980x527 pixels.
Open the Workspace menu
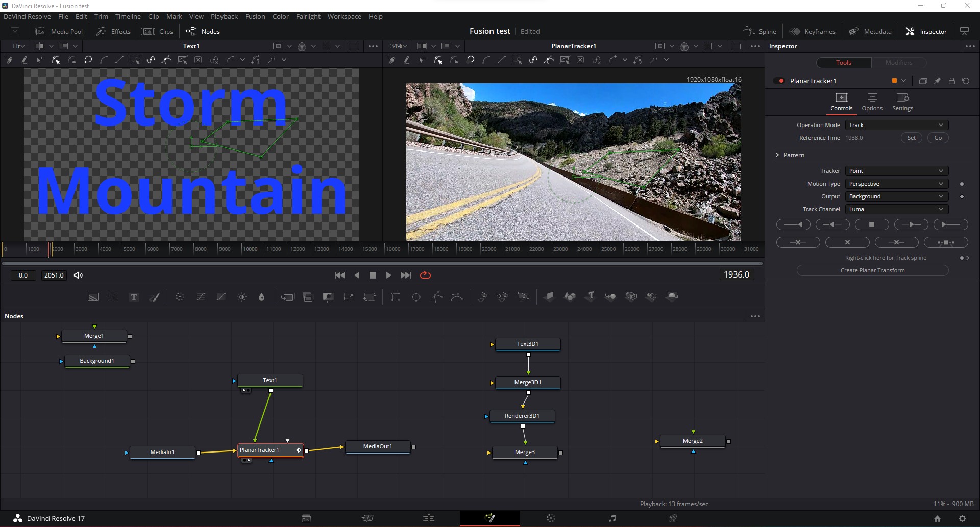pos(344,16)
